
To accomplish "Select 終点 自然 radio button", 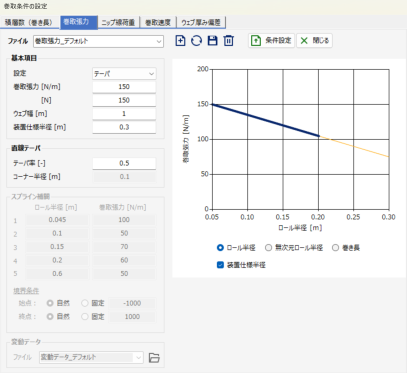I will pyautogui.click(x=50, y=316).
